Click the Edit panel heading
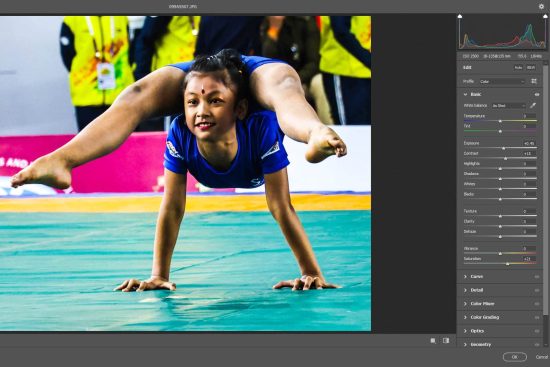 [x=467, y=67]
